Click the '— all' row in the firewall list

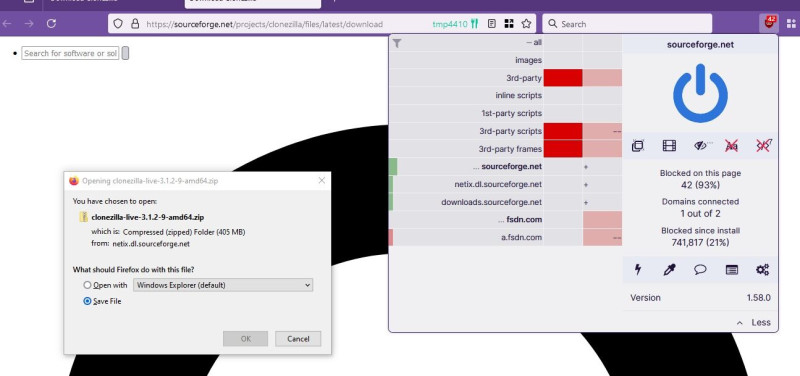tap(534, 42)
